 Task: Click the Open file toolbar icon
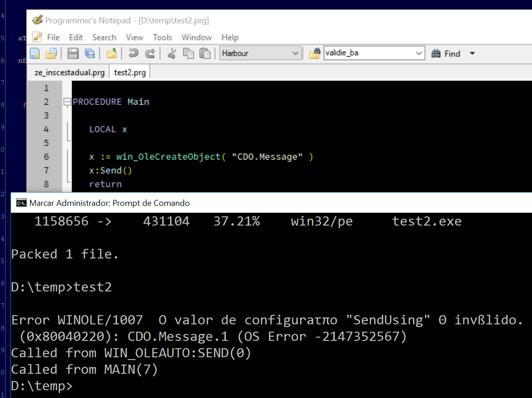point(51,53)
